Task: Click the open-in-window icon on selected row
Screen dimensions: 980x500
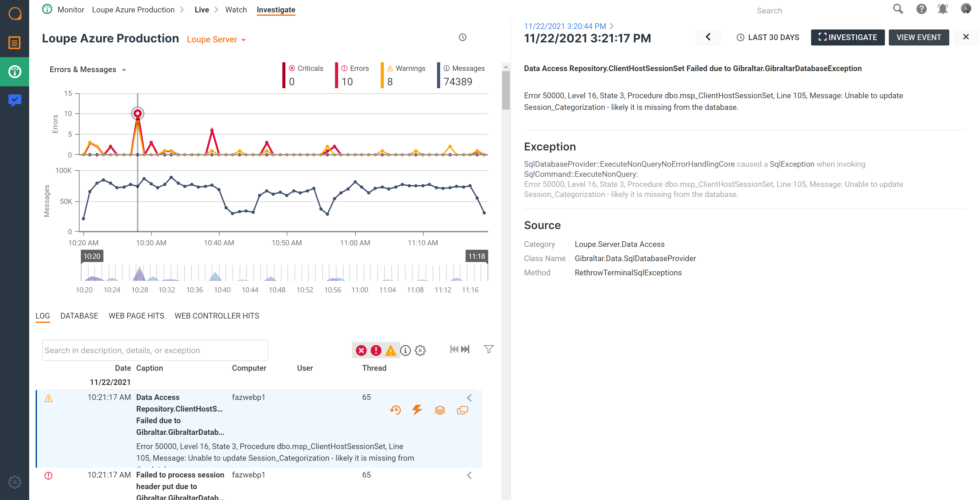Action: (462, 410)
